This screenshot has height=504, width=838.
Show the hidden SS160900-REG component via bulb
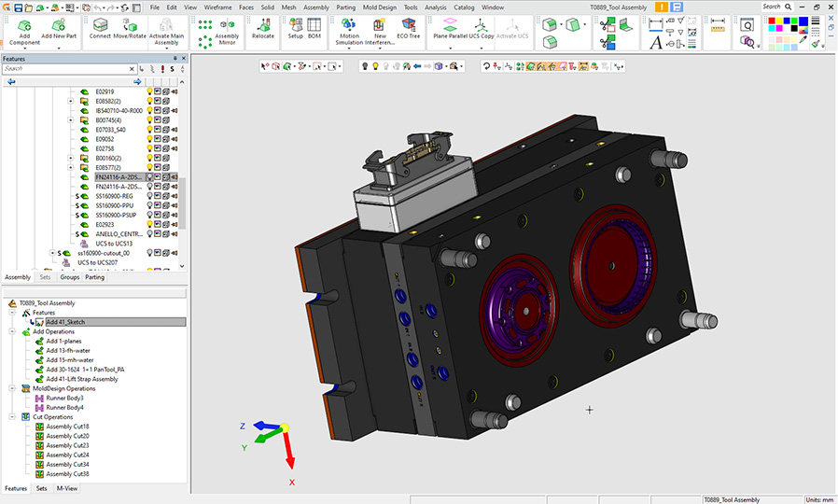coord(149,196)
